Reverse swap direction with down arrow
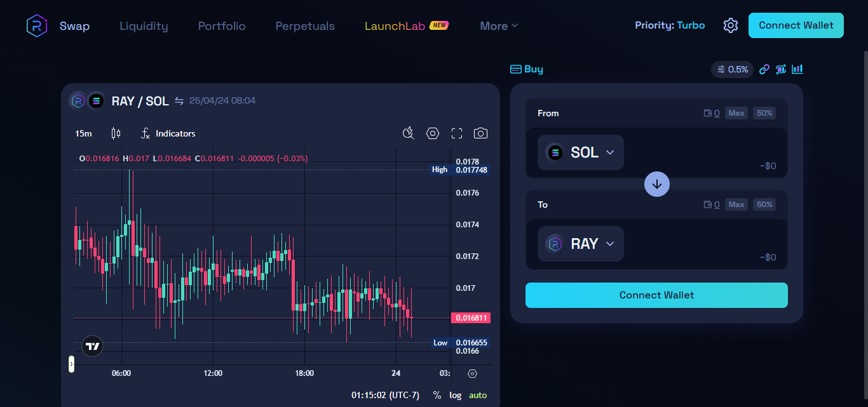This screenshot has height=407, width=868. tap(657, 184)
